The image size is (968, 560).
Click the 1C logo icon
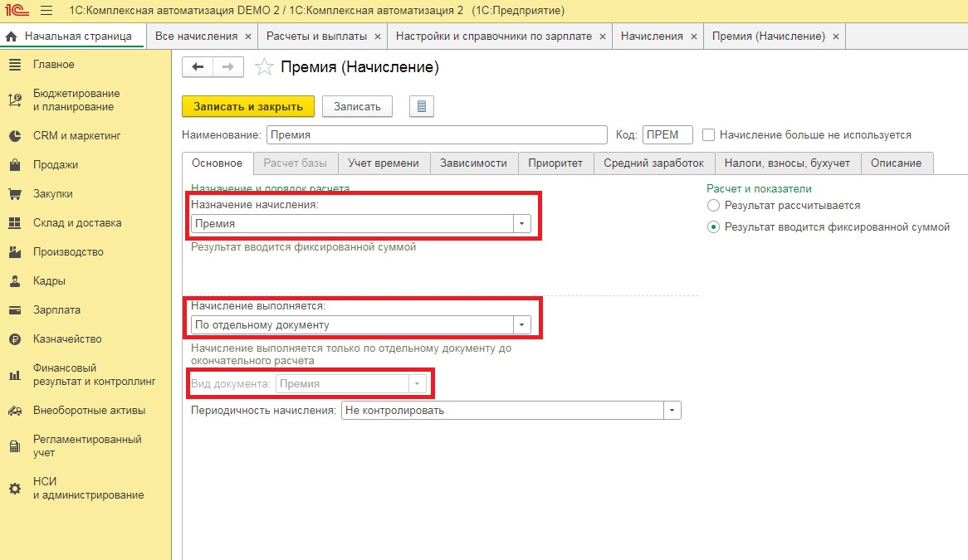click(x=17, y=11)
